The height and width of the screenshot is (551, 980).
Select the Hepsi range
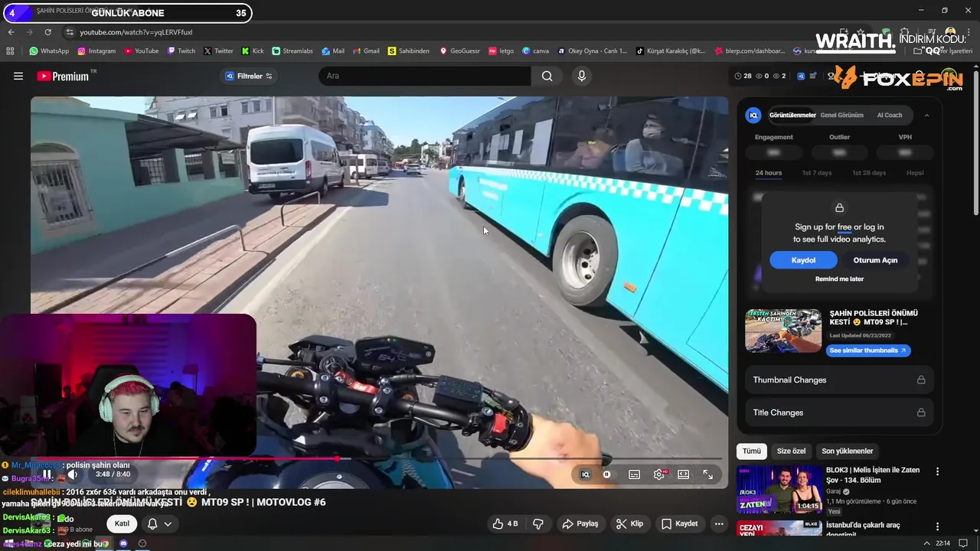915,173
